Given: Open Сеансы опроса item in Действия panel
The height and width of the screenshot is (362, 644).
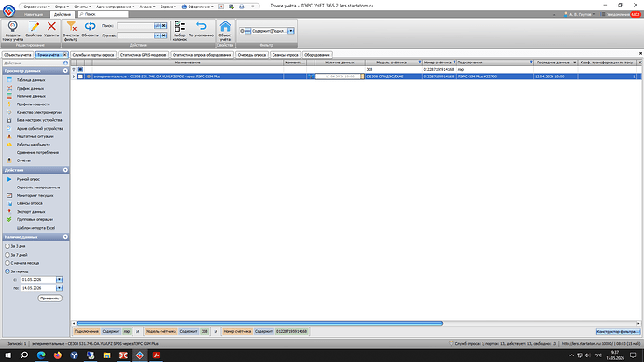Looking at the screenshot, I should (29, 203).
